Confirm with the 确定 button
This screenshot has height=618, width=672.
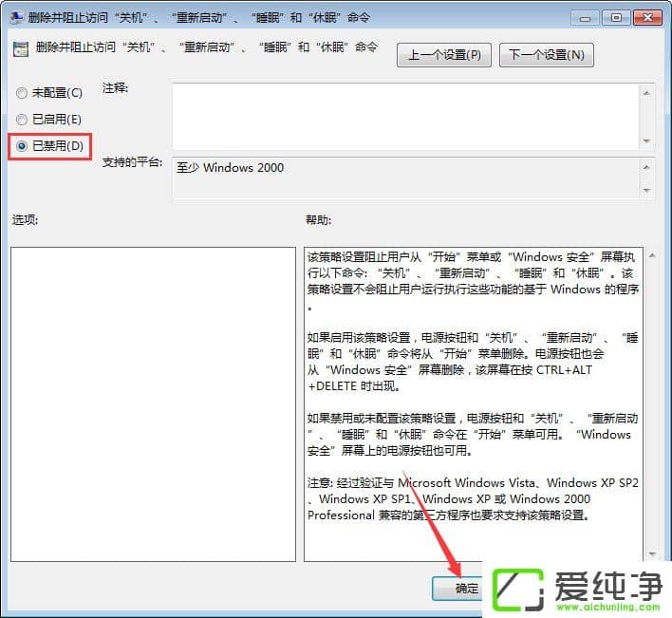click(457, 588)
